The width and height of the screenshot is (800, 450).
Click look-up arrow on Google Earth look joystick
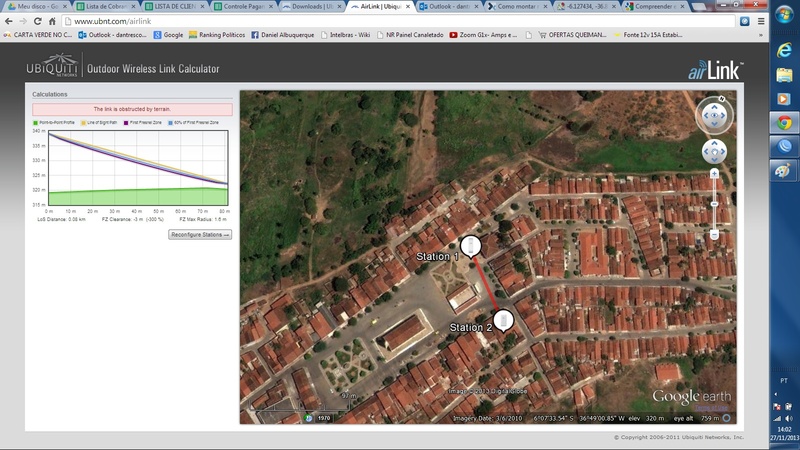click(x=714, y=107)
